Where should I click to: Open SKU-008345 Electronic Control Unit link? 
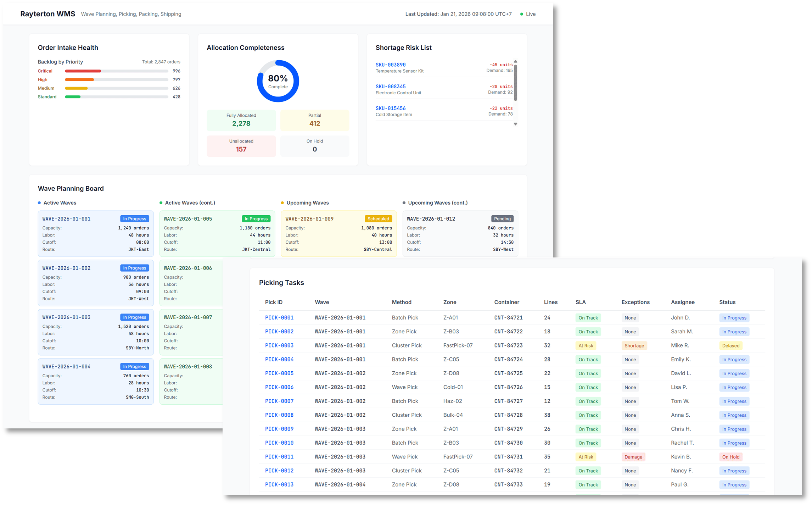coord(390,87)
